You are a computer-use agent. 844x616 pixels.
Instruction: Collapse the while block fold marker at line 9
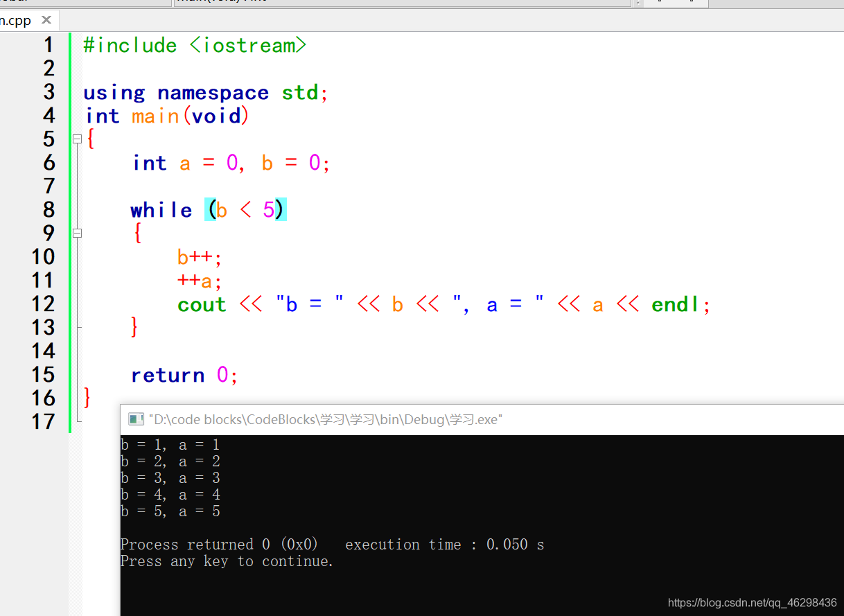click(x=77, y=234)
